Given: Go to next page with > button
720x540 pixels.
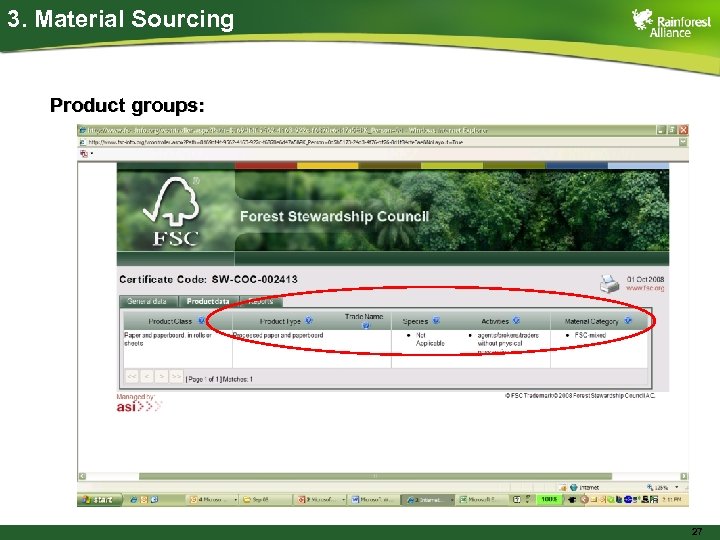Looking at the screenshot, I should pos(161,377).
